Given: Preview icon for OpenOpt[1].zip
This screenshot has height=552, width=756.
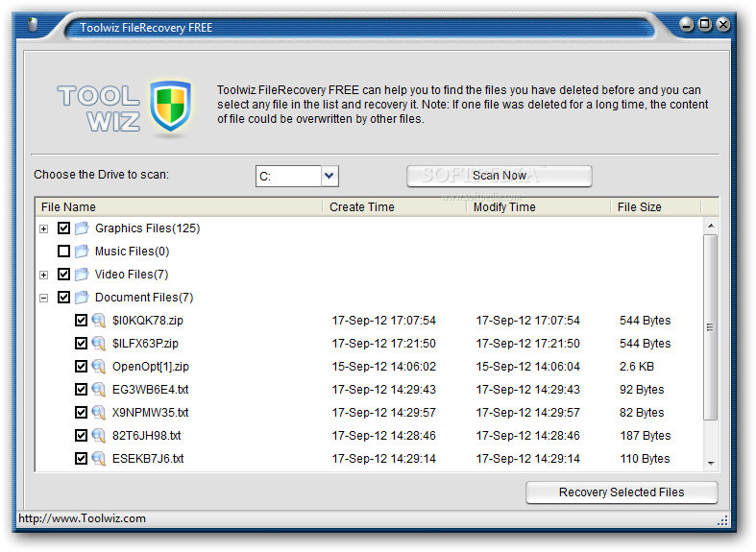Looking at the screenshot, I should (99, 367).
